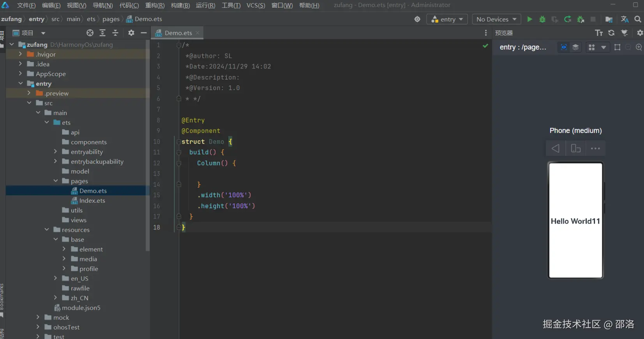Open the 构建(B) build menu
Viewport: 644px width, 339px height.
[180, 5]
